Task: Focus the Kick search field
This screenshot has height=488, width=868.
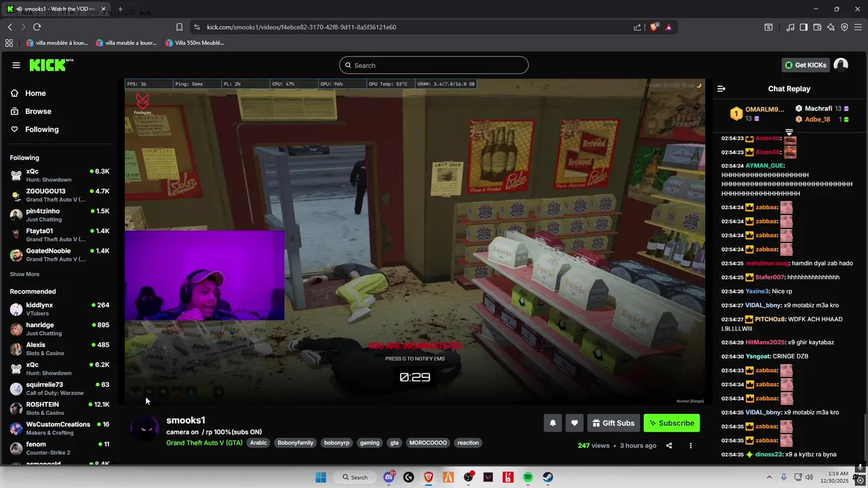Action: pos(434,65)
